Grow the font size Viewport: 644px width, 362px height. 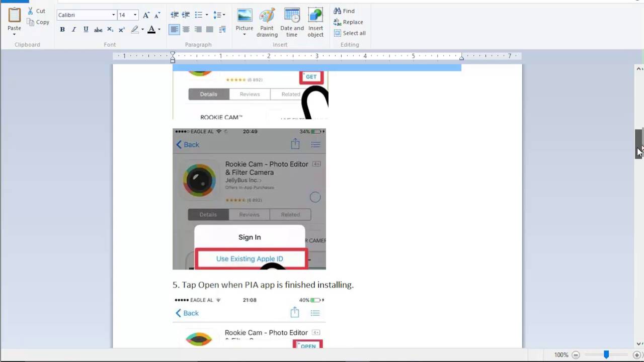pos(146,15)
